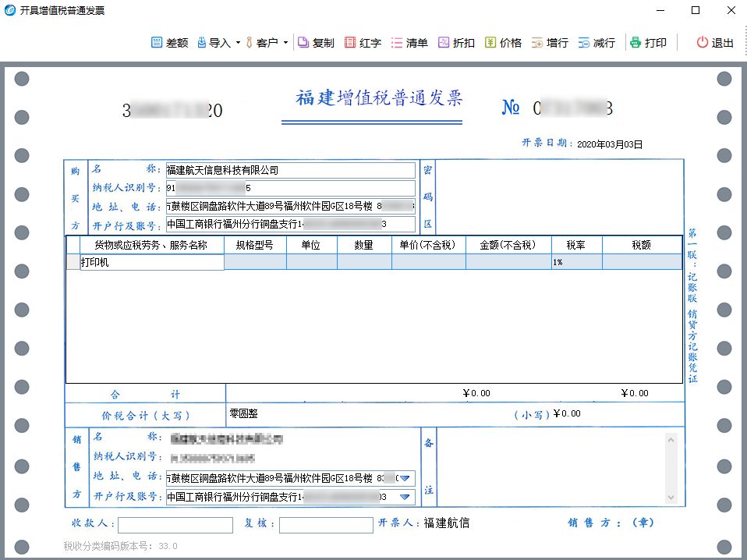Image resolution: width=747 pixels, height=560 pixels.
Task: Select the row header of 打印机 row
Action: (73, 261)
